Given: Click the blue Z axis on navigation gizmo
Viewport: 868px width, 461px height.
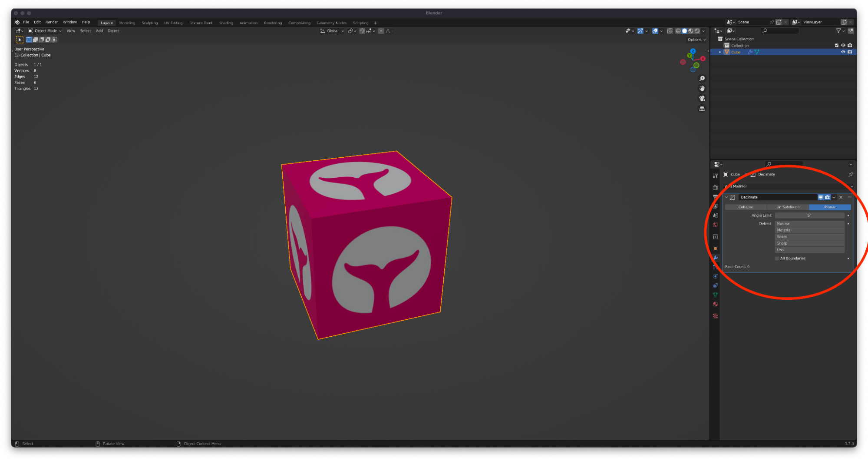Looking at the screenshot, I should pos(693,51).
